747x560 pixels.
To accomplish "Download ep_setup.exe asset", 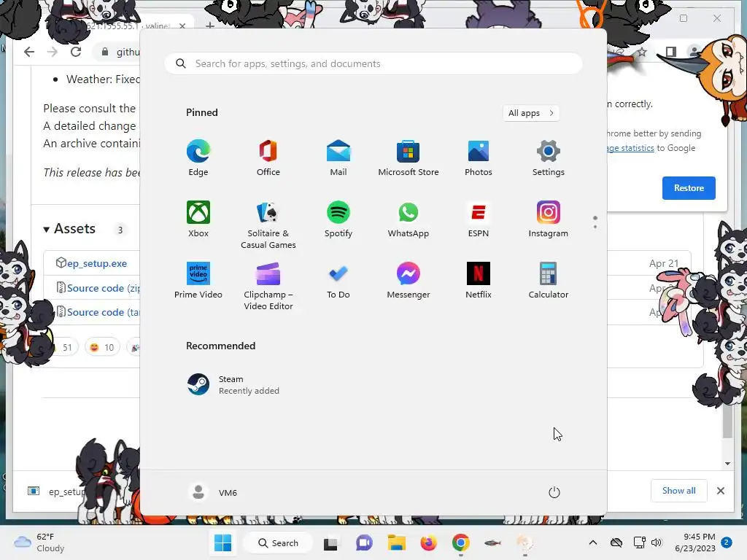I will pos(97,263).
